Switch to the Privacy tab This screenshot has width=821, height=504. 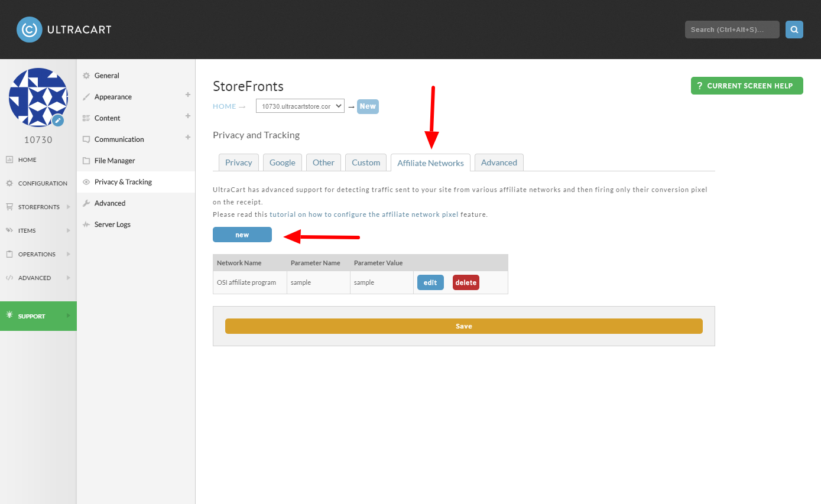click(x=239, y=162)
